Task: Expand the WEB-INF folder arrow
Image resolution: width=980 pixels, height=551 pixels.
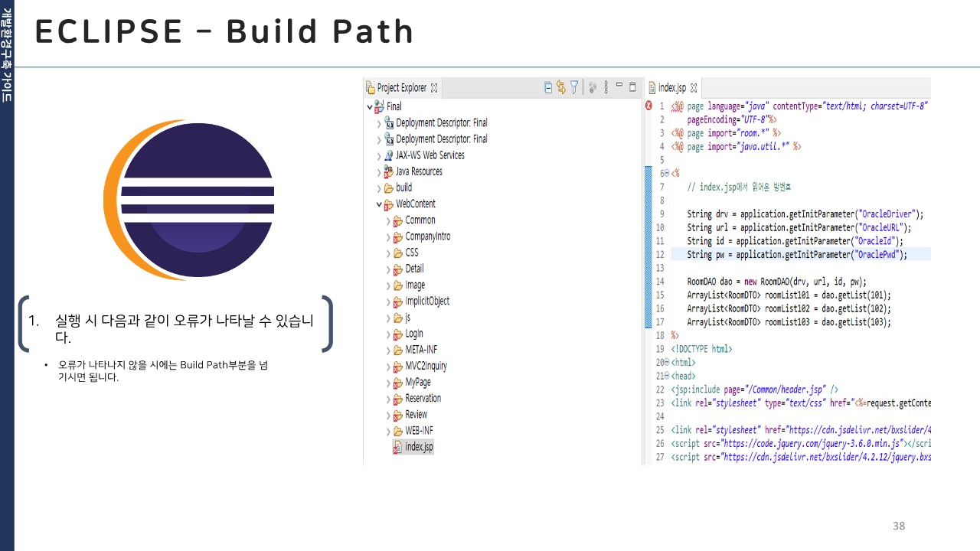Action: [x=388, y=432]
